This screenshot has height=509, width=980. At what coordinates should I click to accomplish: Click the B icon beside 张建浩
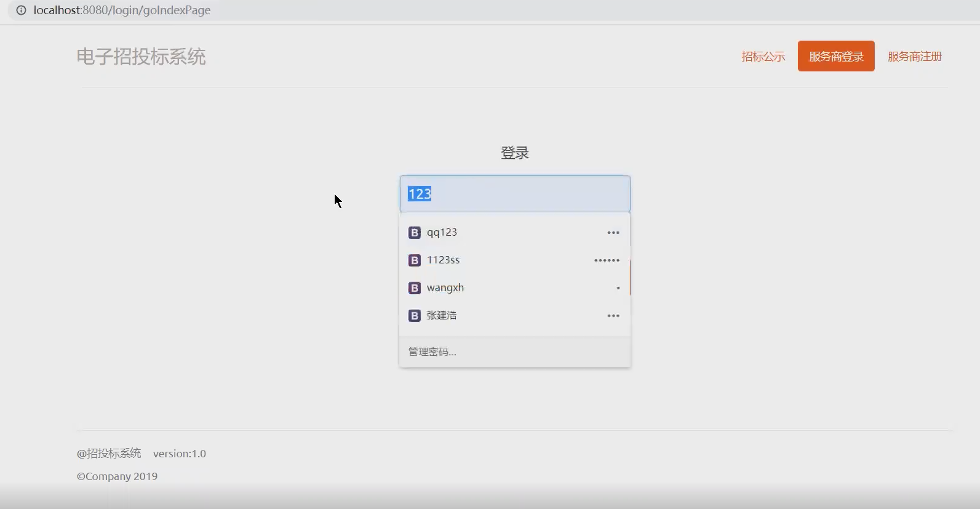point(415,316)
